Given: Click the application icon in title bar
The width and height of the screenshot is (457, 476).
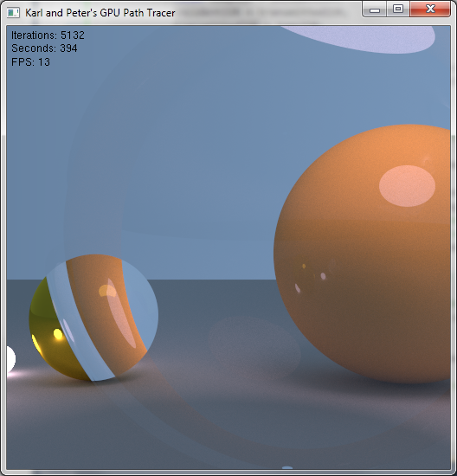Looking at the screenshot, I should coord(13,13).
